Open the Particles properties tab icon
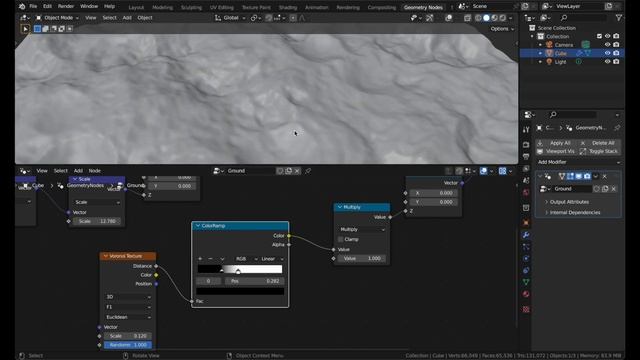Screen dimensions: 640x360 [x=526, y=247]
